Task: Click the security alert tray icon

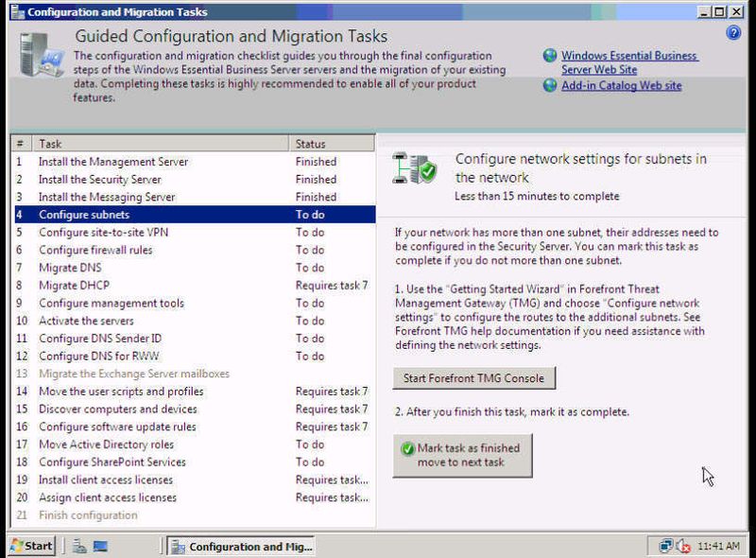Action: tap(682, 546)
